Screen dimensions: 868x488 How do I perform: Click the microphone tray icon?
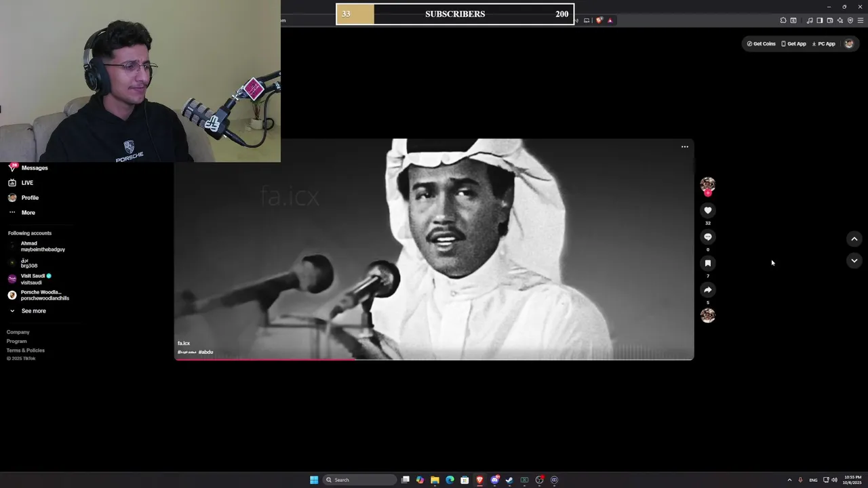tap(800, 480)
